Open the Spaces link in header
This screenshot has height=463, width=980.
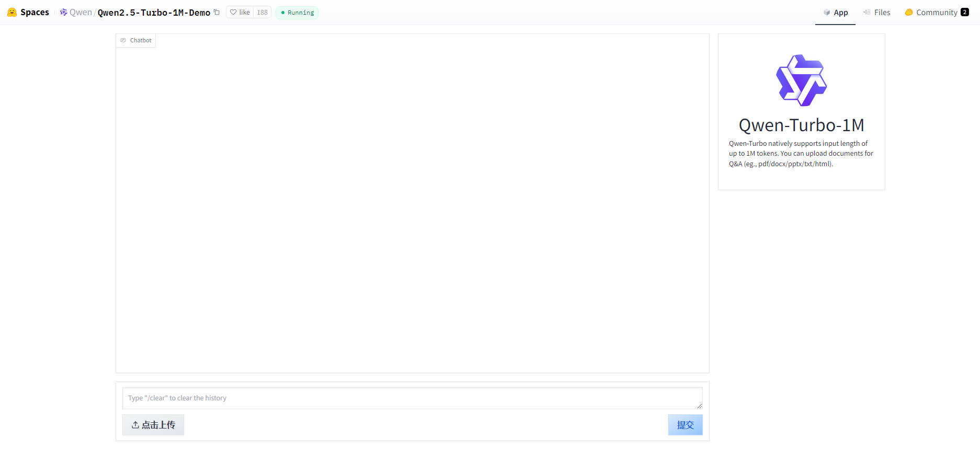[x=35, y=12]
